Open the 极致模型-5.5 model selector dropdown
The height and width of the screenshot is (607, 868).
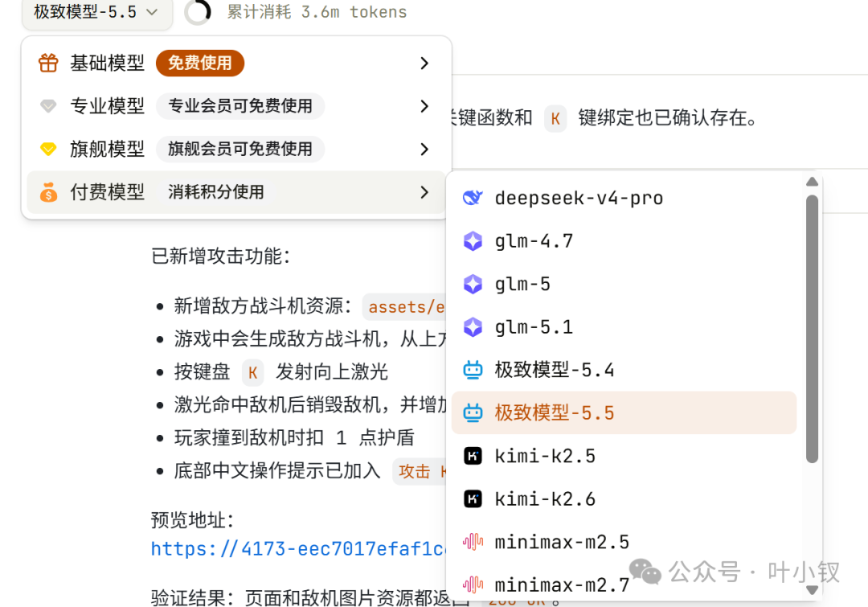coord(97,12)
